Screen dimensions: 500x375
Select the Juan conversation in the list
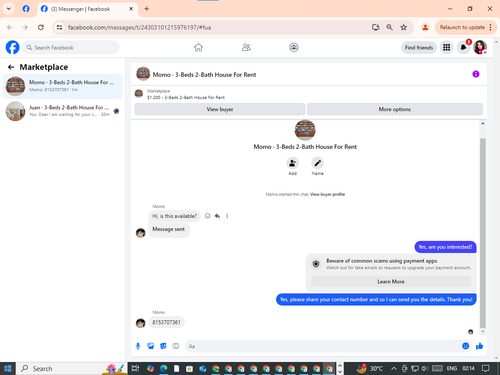(63, 111)
